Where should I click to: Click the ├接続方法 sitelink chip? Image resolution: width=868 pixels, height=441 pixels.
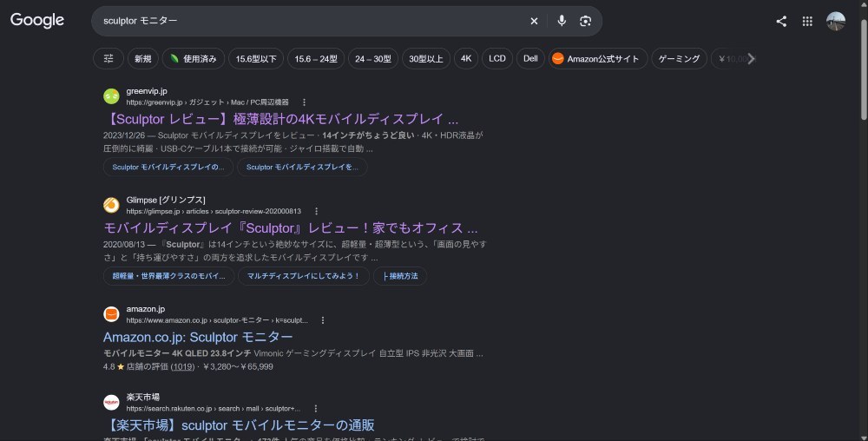click(400, 276)
